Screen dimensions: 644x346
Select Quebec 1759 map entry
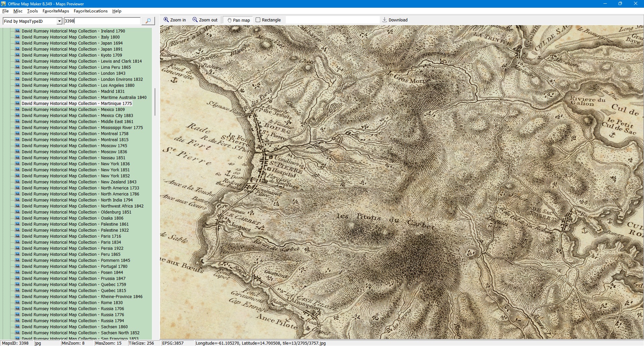point(74,284)
